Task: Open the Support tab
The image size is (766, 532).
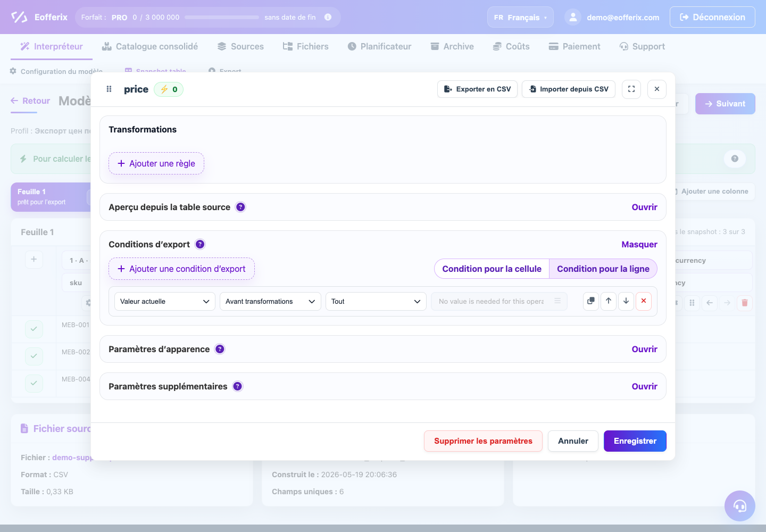Action: click(642, 46)
